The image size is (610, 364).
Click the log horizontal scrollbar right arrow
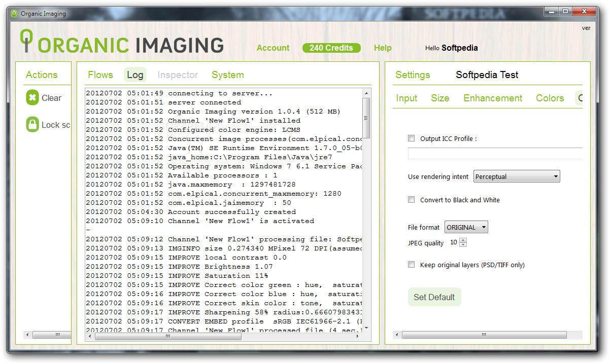pos(359,336)
